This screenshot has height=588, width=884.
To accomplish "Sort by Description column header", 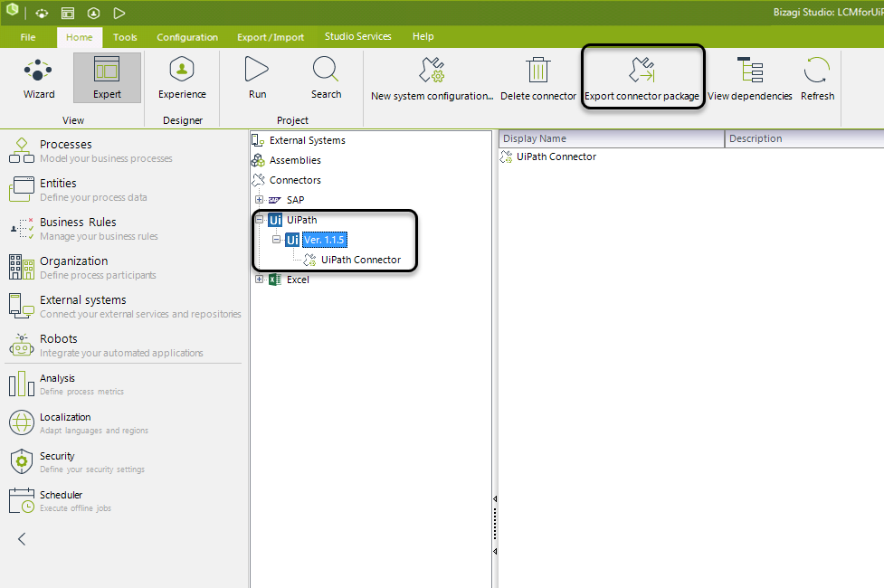I will tap(804, 138).
